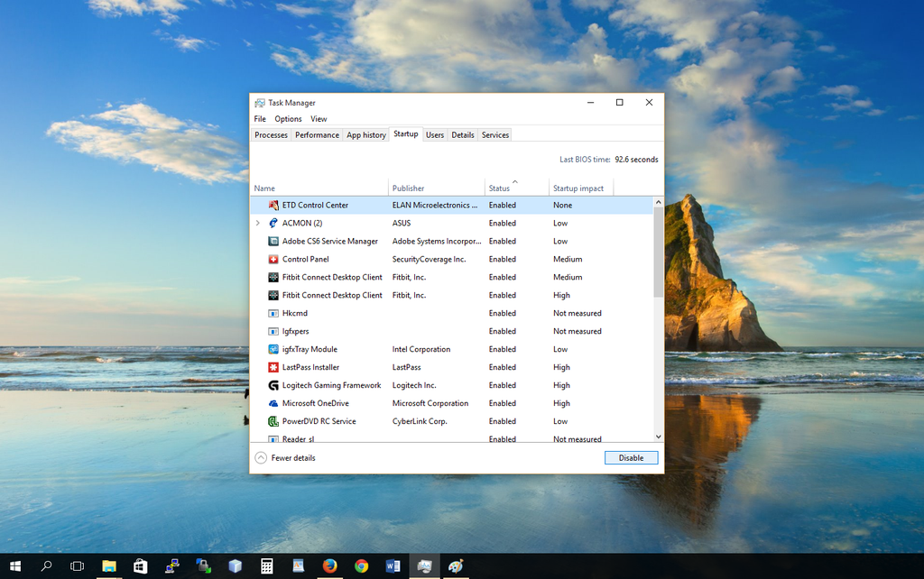Switch to the Services tab
Screen dimensions: 924x579
point(495,135)
